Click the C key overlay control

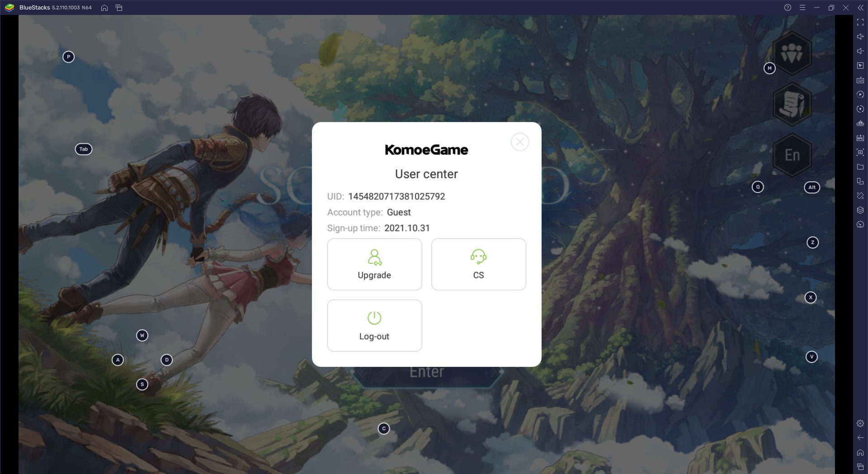(383, 429)
